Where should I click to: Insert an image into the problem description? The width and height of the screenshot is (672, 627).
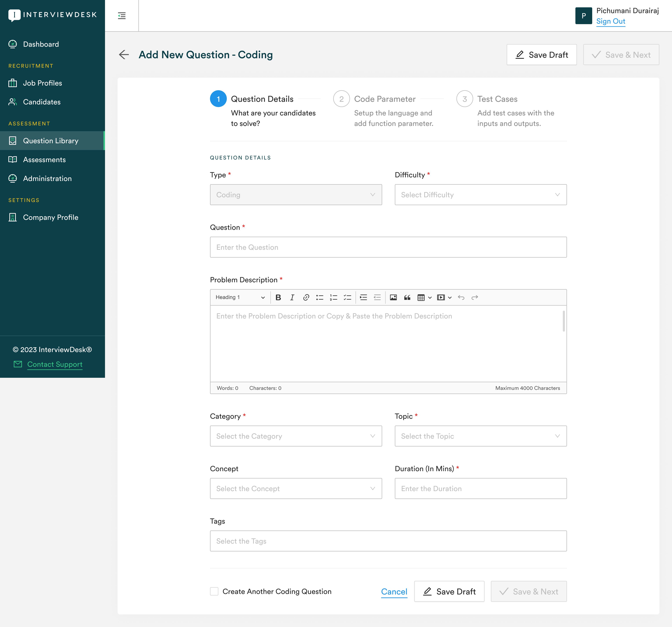(393, 297)
